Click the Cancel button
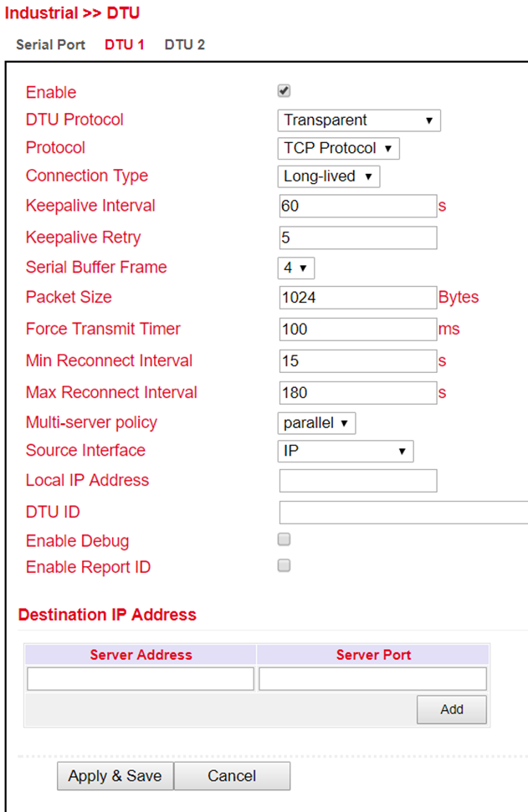Screen dimensions: 528x812 point(232,776)
